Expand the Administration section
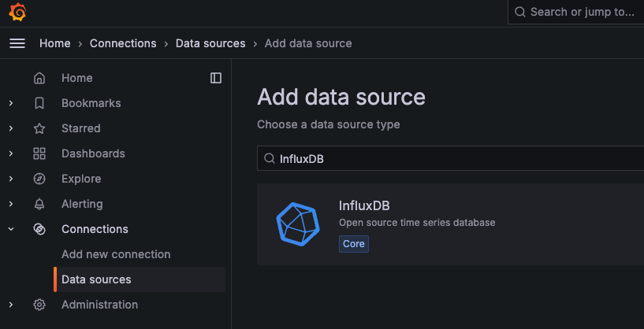Viewport: 644px width, 329px height. coord(11,305)
